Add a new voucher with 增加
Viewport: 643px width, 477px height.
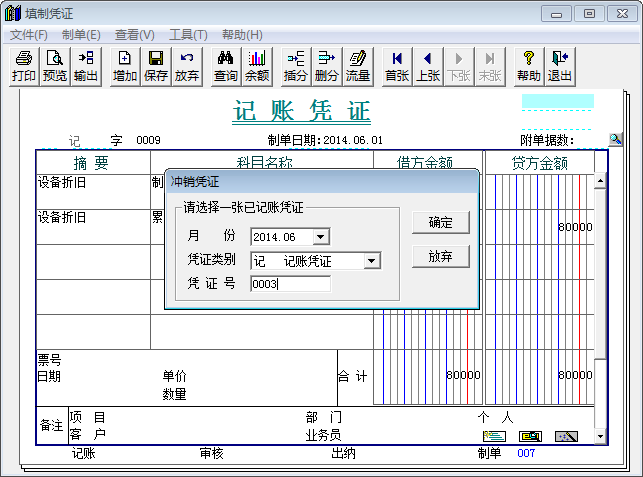pyautogui.click(x=125, y=66)
